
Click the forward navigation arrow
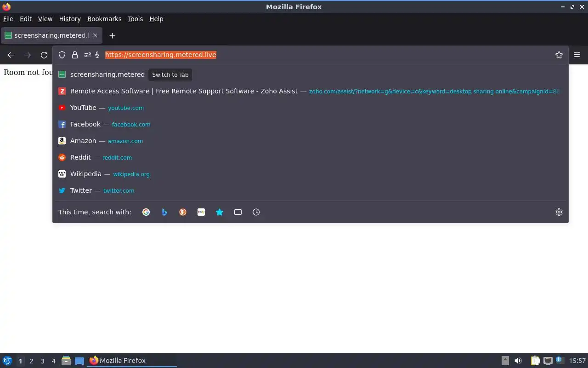click(28, 55)
